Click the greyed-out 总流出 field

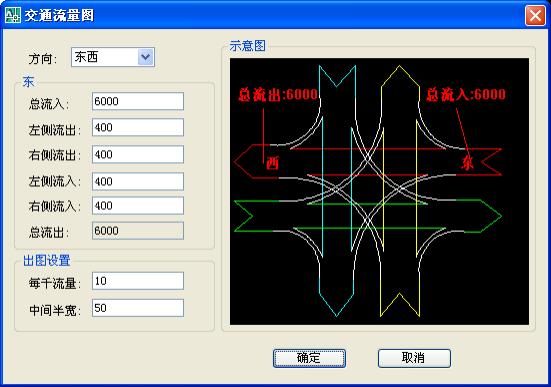click(x=138, y=231)
